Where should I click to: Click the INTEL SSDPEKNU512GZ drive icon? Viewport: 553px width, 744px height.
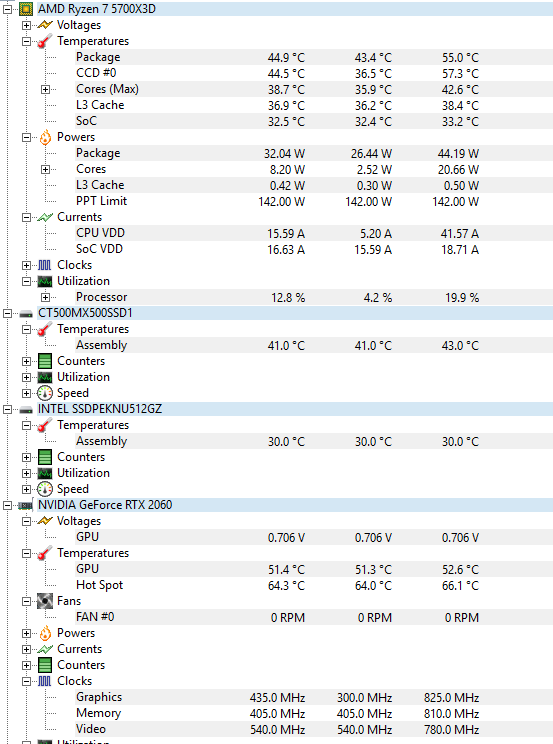point(26,409)
